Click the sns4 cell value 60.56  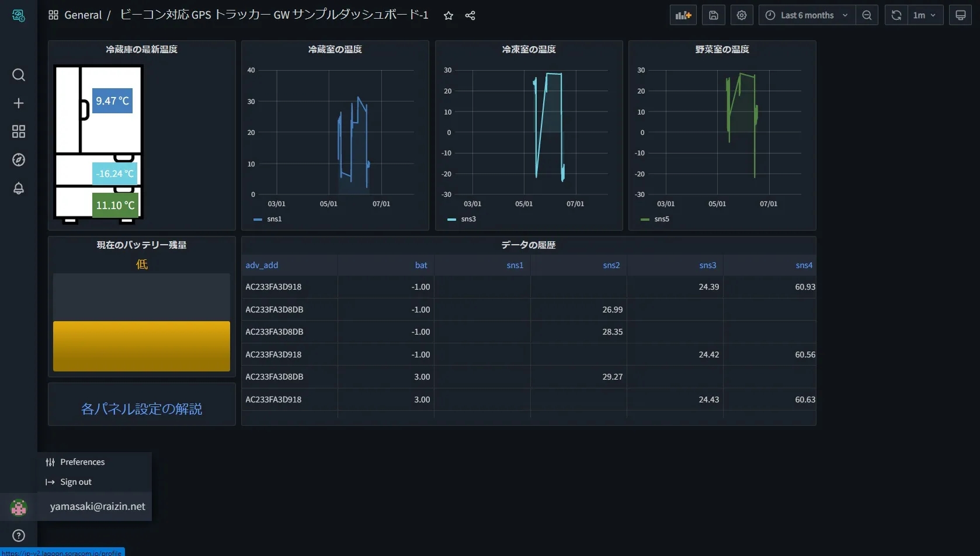pyautogui.click(x=805, y=355)
